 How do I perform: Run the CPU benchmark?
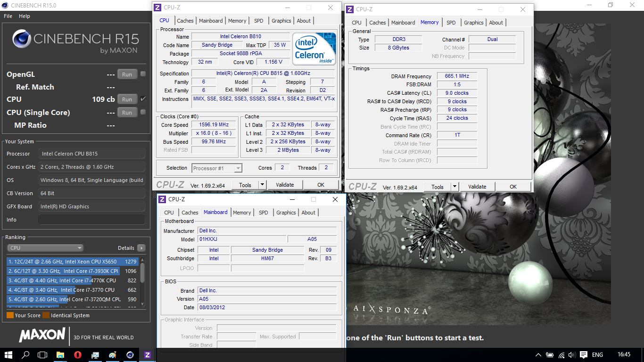pos(127,99)
